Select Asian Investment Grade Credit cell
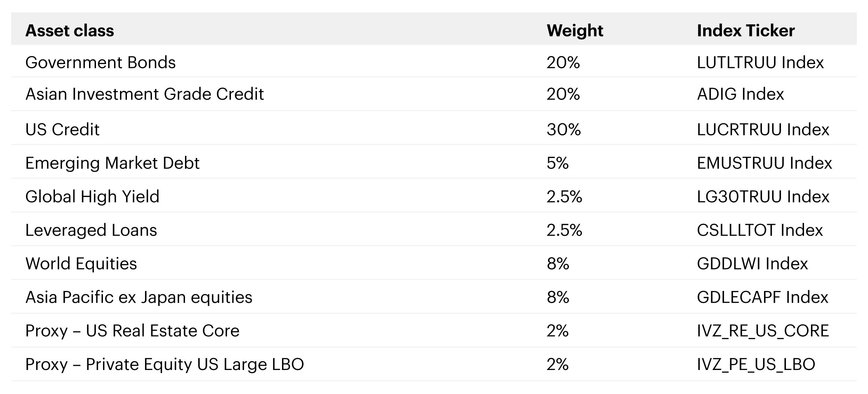The image size is (868, 394). 145,94
